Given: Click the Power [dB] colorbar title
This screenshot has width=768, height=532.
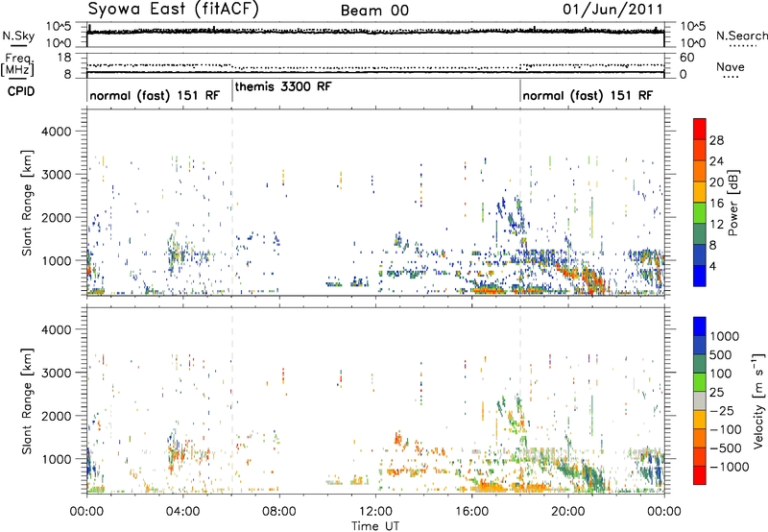Looking at the screenshot, I should point(733,203).
